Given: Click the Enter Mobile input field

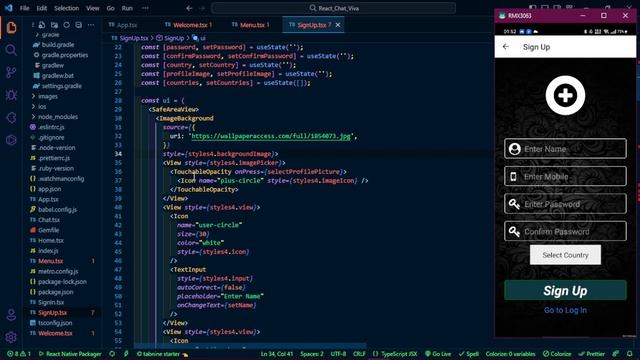Looking at the screenshot, I should 565,176.
